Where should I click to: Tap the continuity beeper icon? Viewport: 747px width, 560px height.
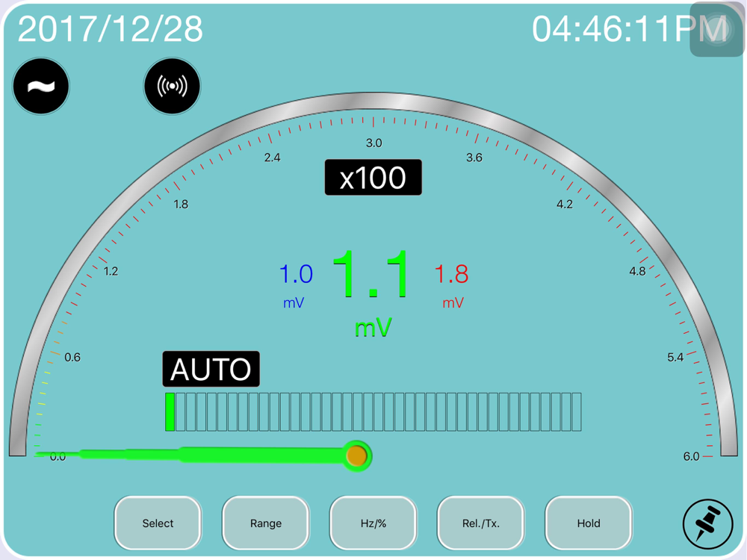pyautogui.click(x=172, y=86)
